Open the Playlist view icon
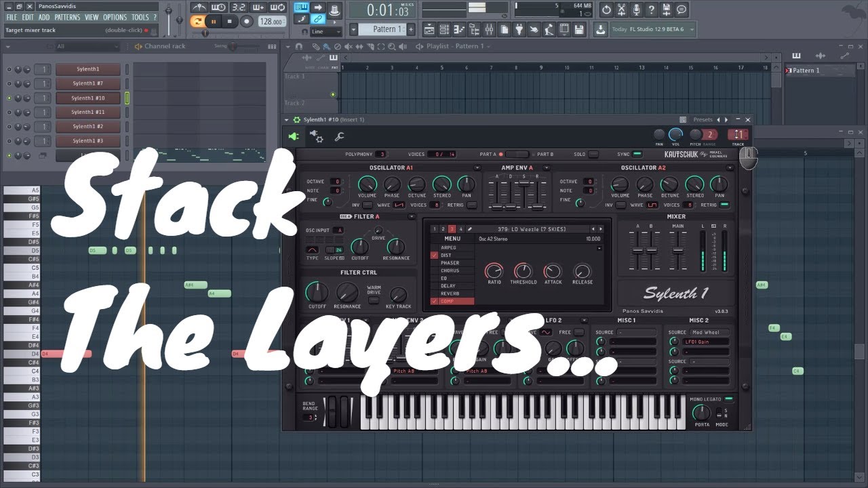The image size is (868, 488). point(429,29)
